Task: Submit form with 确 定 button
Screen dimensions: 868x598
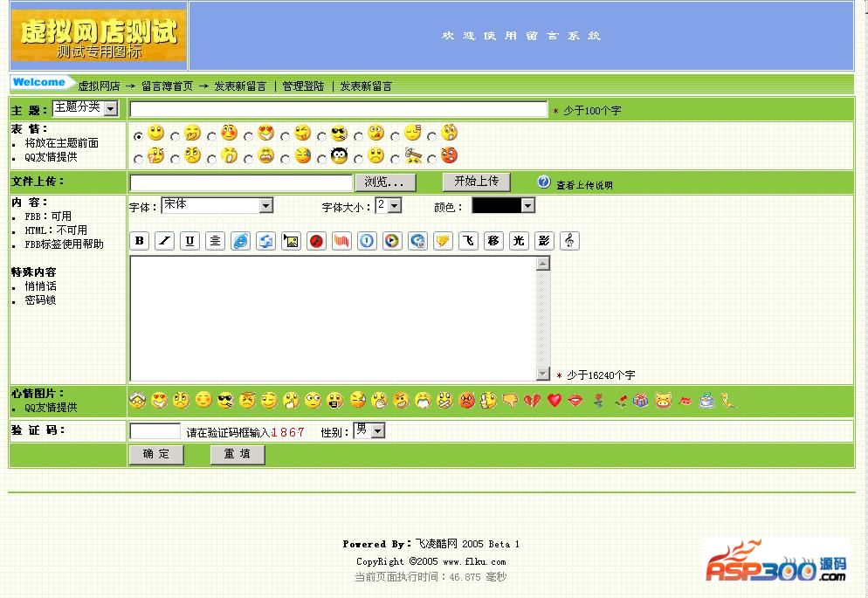Action: click(156, 454)
